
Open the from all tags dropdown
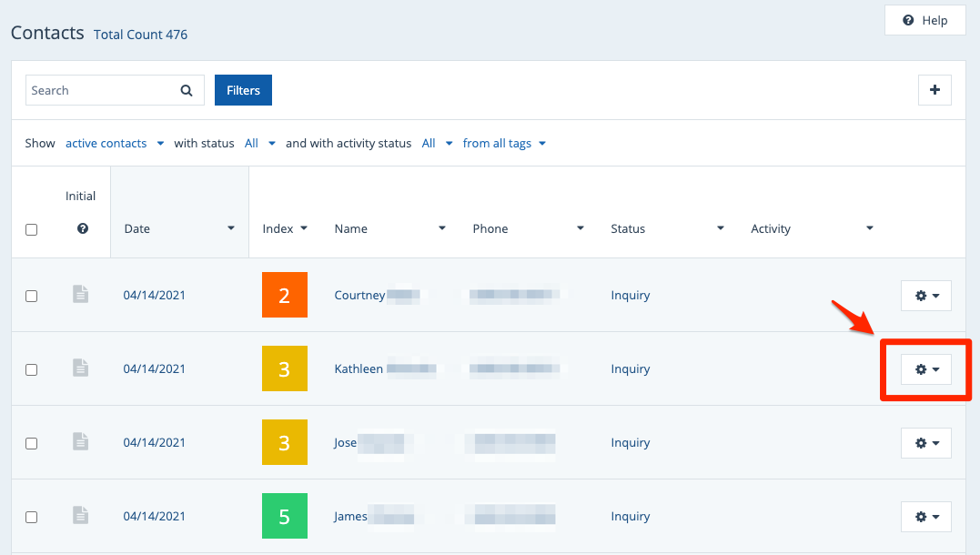[503, 144]
